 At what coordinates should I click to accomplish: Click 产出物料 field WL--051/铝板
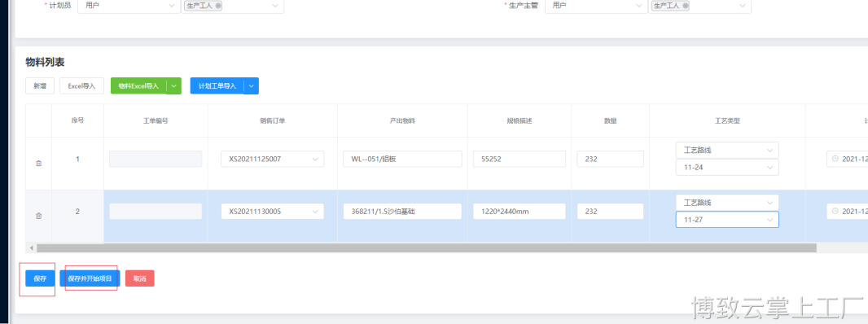click(x=402, y=159)
